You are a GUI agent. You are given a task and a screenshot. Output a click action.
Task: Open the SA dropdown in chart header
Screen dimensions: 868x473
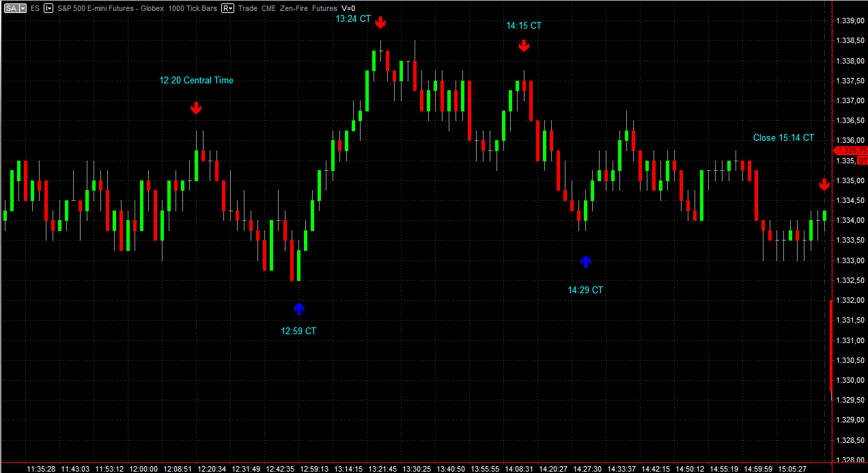[x=14, y=8]
